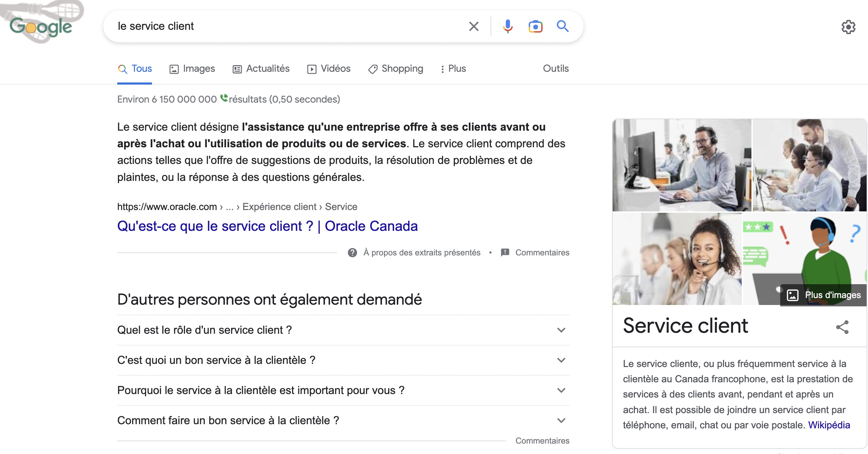Open Google Lens camera search
Viewport: 868px width, 454px height.
pos(535,26)
